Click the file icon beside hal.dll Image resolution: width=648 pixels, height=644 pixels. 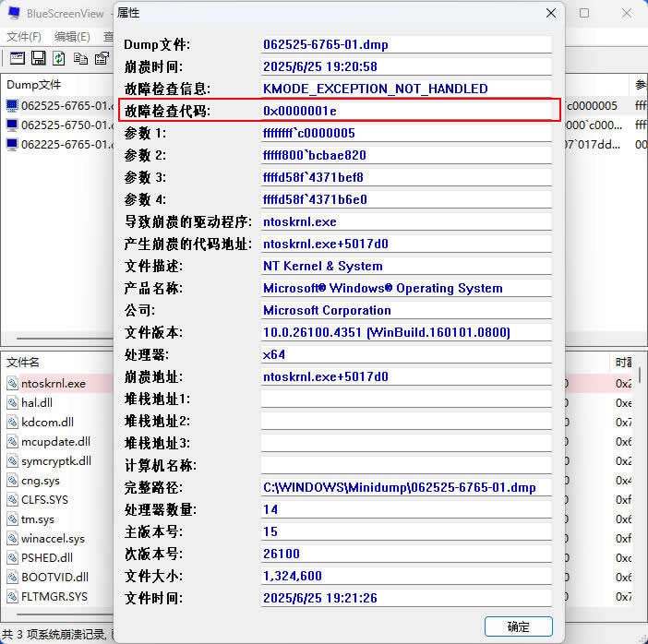pos(12,402)
